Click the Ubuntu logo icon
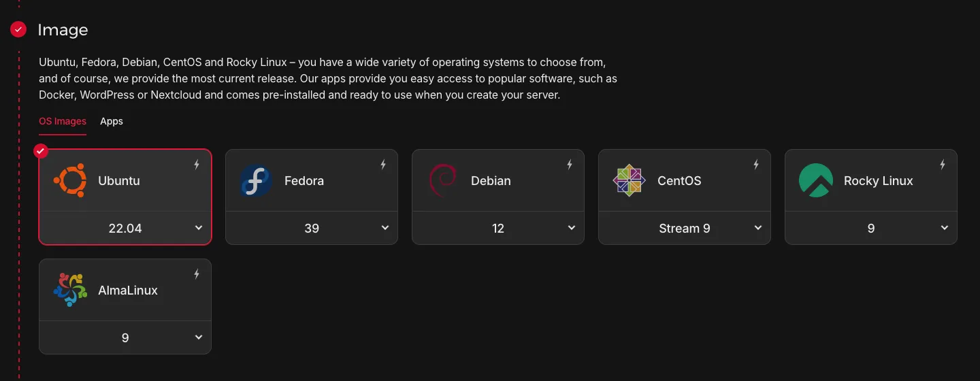980x381 pixels. 70,181
